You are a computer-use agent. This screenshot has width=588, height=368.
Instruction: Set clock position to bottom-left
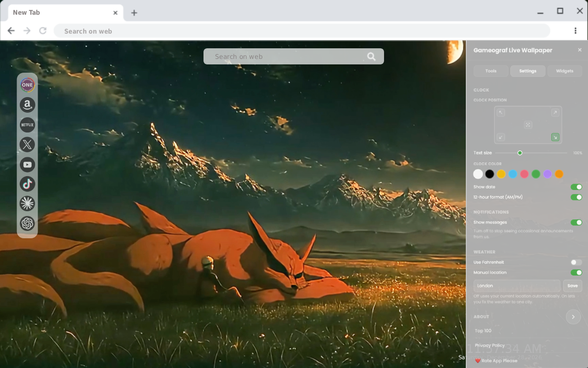501,137
